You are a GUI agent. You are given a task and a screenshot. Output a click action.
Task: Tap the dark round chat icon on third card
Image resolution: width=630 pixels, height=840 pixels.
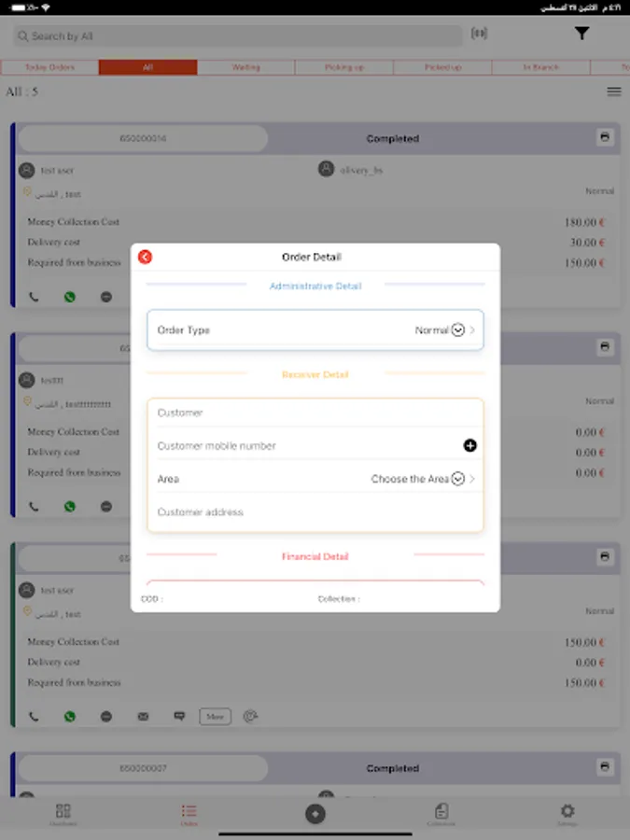[x=106, y=716]
